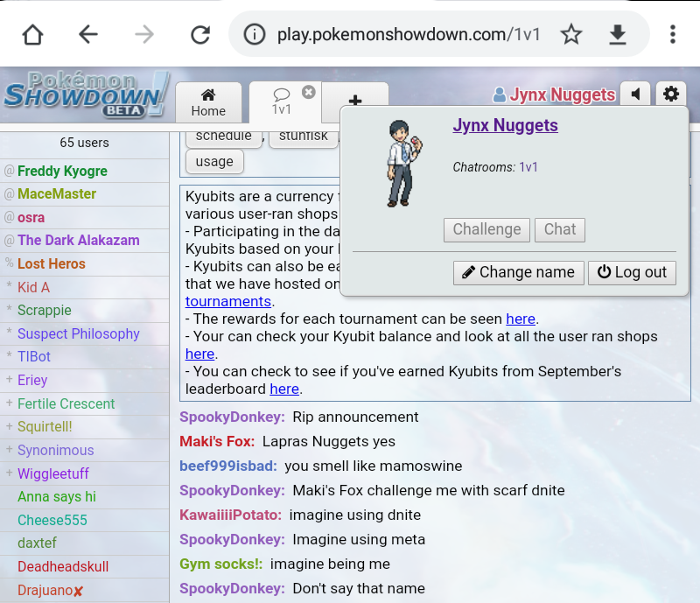
Task: Open the options gear icon
Action: [x=670, y=95]
